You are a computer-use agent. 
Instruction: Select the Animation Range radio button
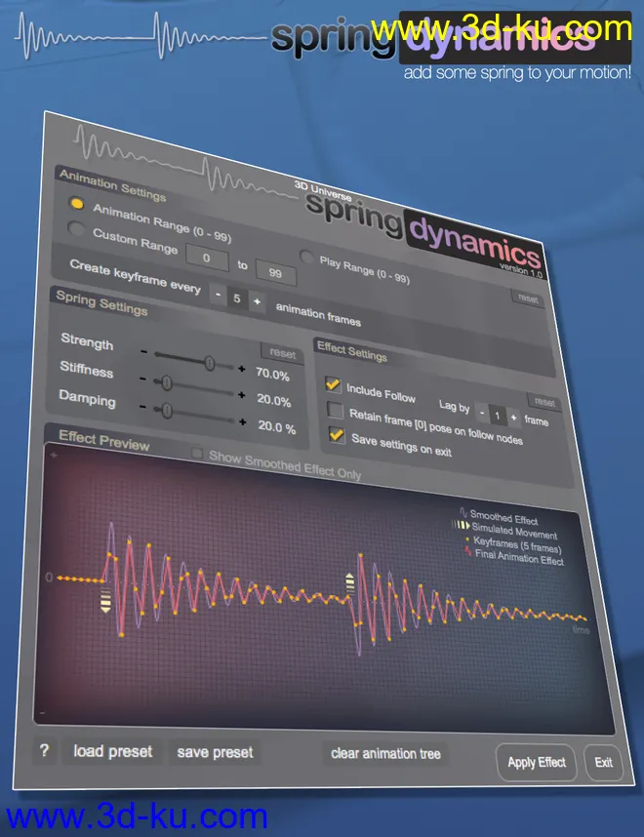pyautogui.click(x=76, y=204)
